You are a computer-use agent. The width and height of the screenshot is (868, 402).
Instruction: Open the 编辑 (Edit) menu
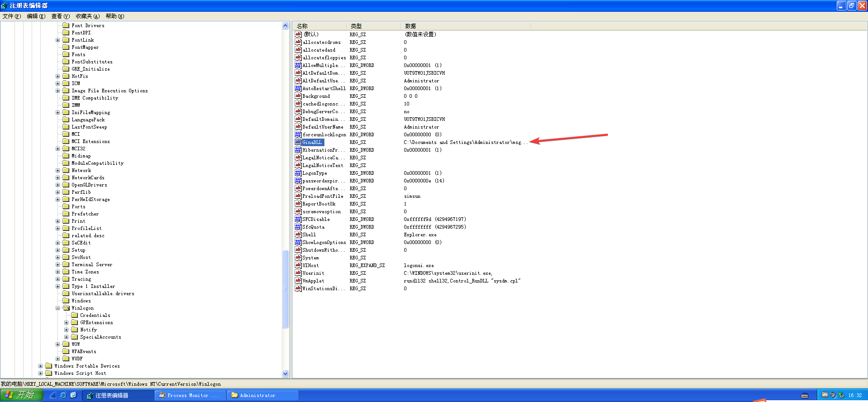[x=36, y=16]
